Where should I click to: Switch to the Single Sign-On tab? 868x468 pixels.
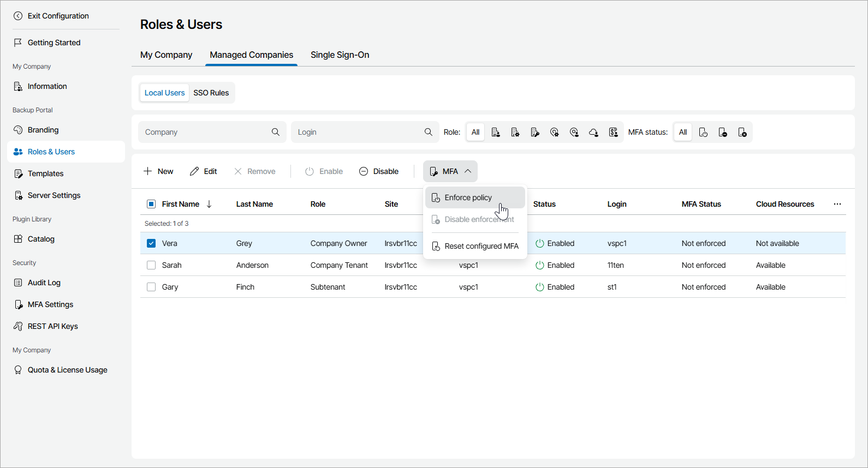tap(340, 55)
